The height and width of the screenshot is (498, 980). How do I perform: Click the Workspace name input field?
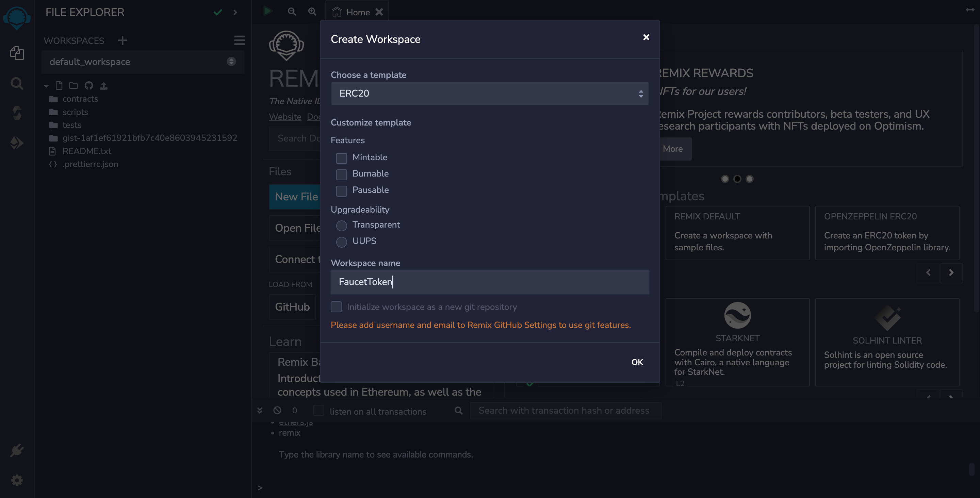pyautogui.click(x=490, y=282)
